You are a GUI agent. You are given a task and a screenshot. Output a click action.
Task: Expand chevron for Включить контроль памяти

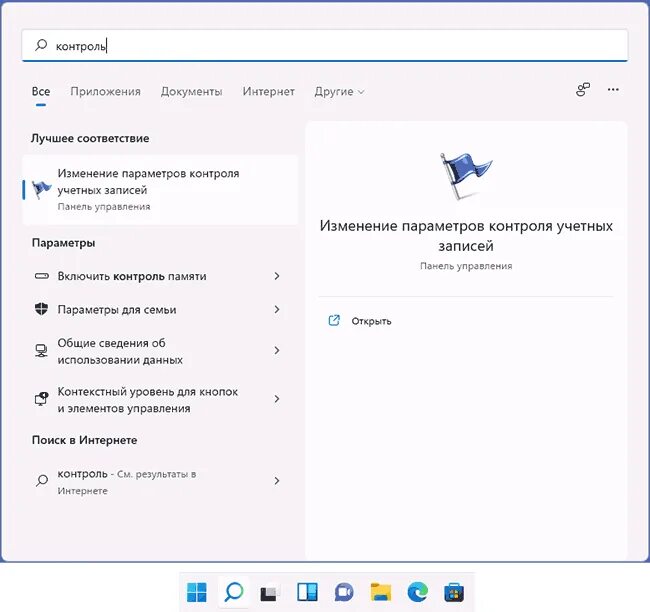click(x=277, y=276)
